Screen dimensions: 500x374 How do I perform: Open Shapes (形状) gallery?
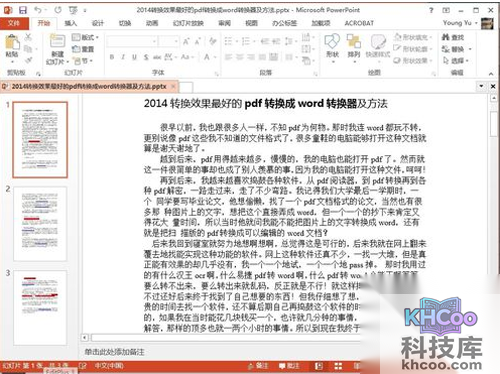(332, 47)
